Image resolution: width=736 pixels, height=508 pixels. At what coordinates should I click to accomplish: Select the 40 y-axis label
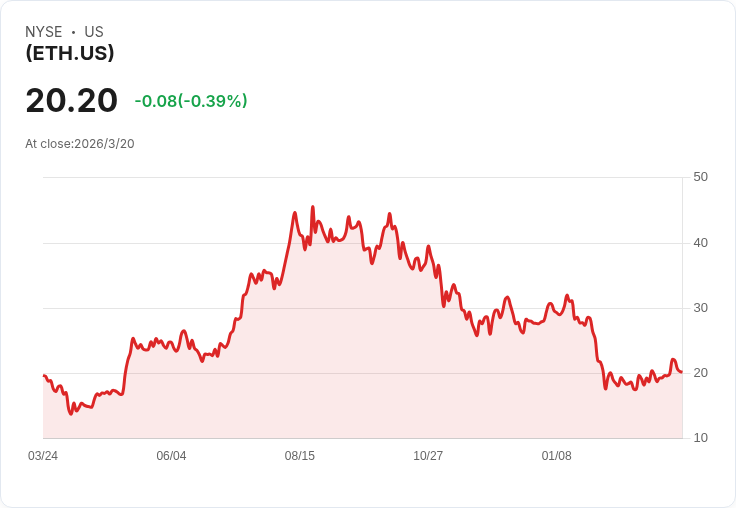click(x=700, y=242)
